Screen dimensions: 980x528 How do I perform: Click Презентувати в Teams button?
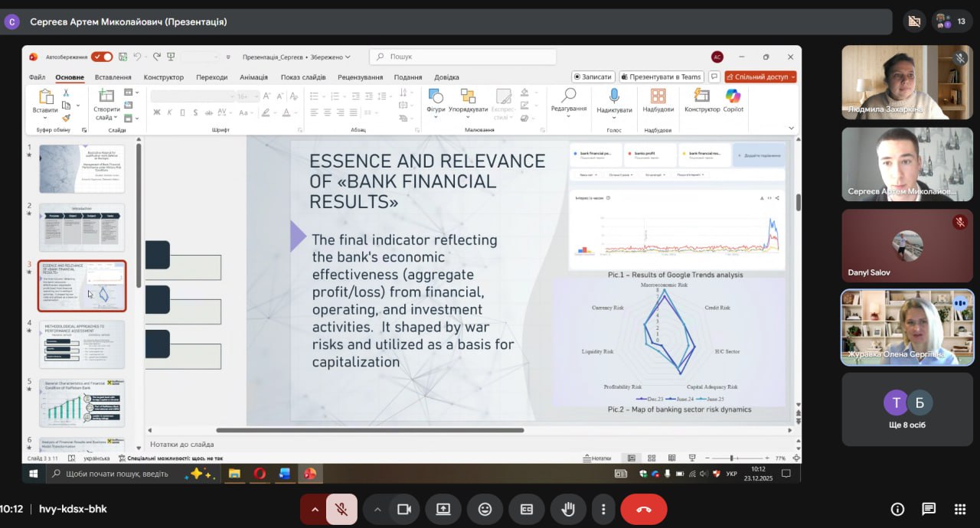(660, 77)
